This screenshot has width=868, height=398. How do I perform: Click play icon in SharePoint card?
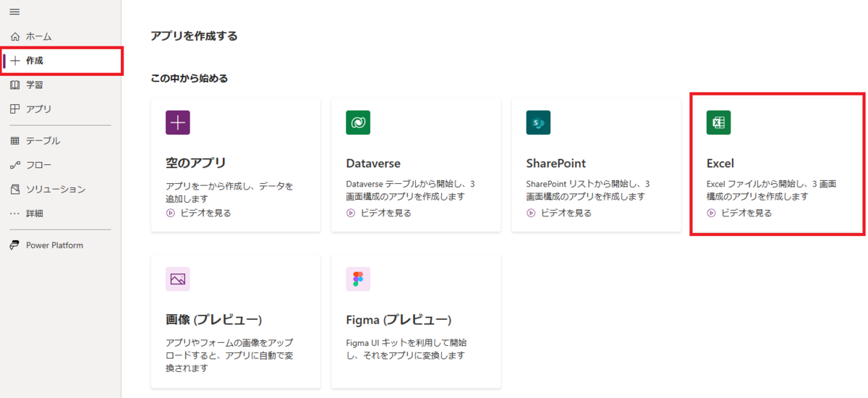point(530,213)
